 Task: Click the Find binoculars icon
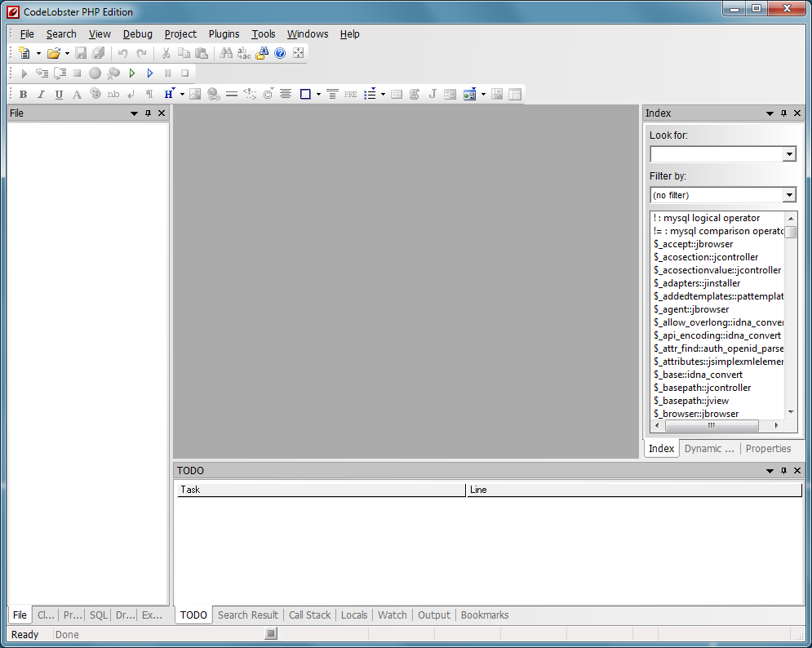pyautogui.click(x=226, y=53)
